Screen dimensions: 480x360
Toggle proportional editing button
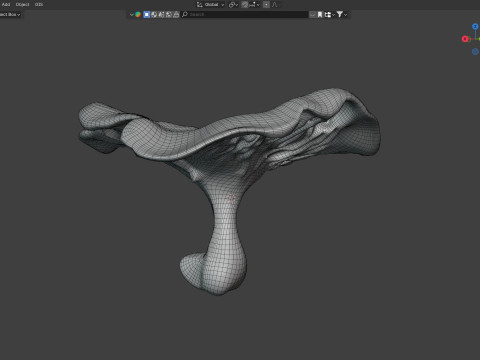pyautogui.click(x=266, y=4)
